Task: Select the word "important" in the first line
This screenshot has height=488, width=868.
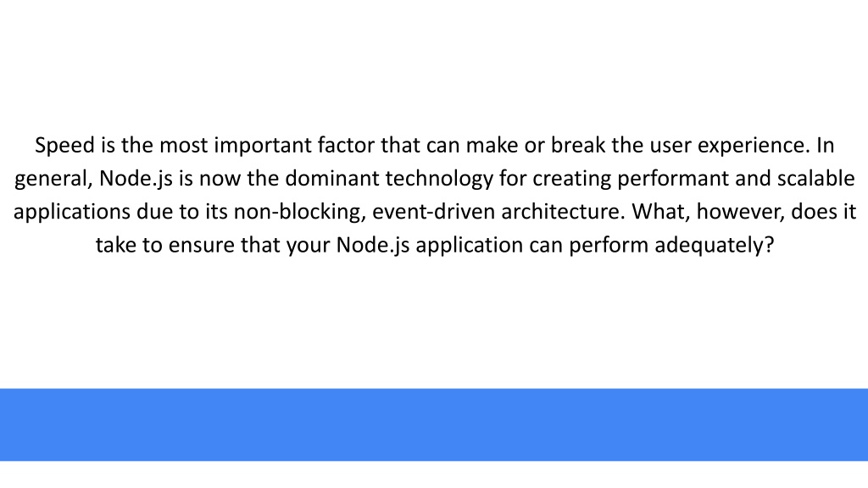Action: [263, 146]
